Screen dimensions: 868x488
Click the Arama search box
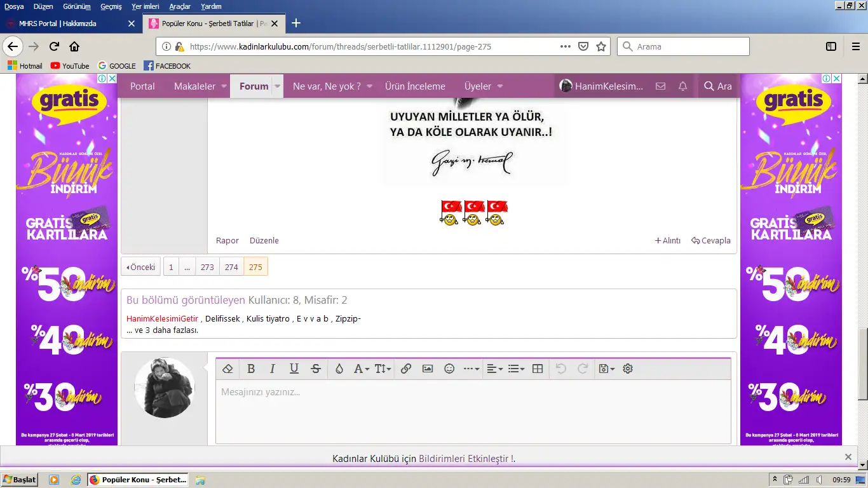(x=683, y=46)
